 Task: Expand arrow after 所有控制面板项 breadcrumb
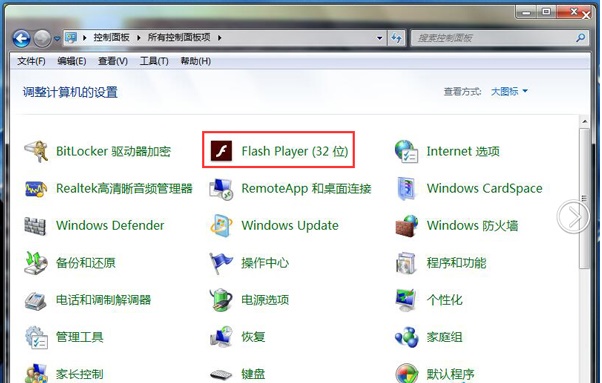pos(220,38)
